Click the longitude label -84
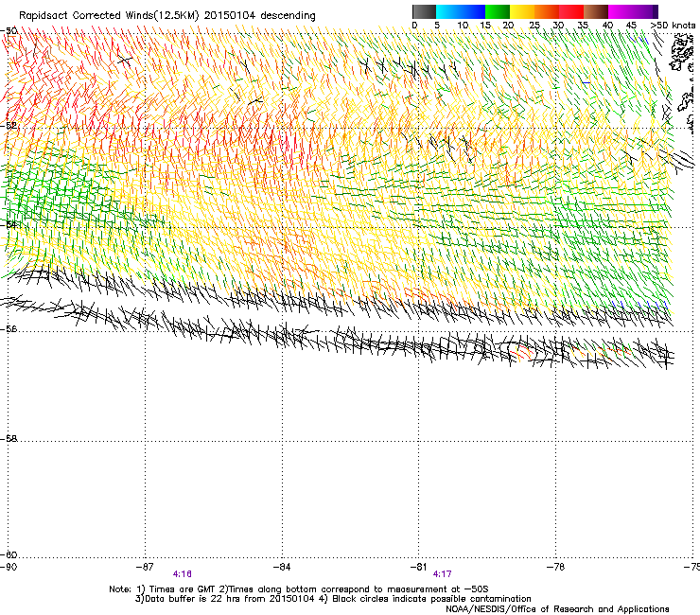Viewport: 700px width, 615px height. 282,567
